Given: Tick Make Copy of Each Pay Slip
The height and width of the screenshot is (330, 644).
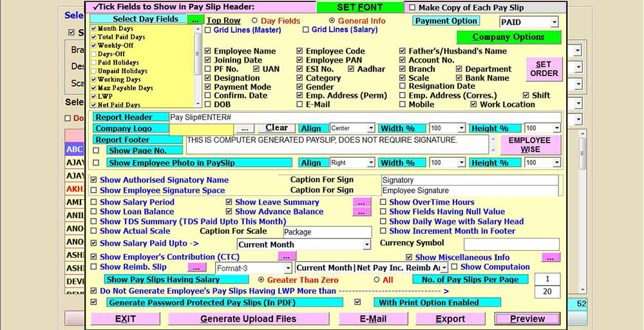Looking at the screenshot, I should click(x=412, y=8).
